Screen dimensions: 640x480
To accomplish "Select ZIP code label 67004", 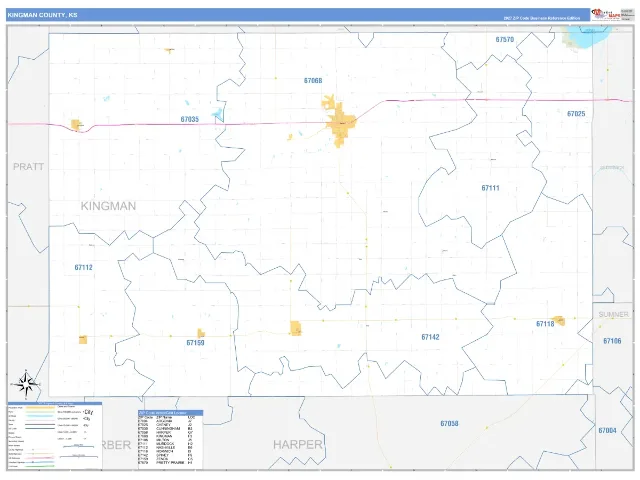I will (607, 430).
